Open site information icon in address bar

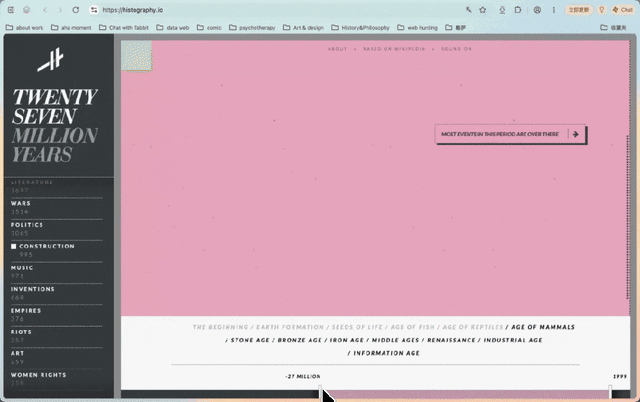pyautogui.click(x=94, y=10)
